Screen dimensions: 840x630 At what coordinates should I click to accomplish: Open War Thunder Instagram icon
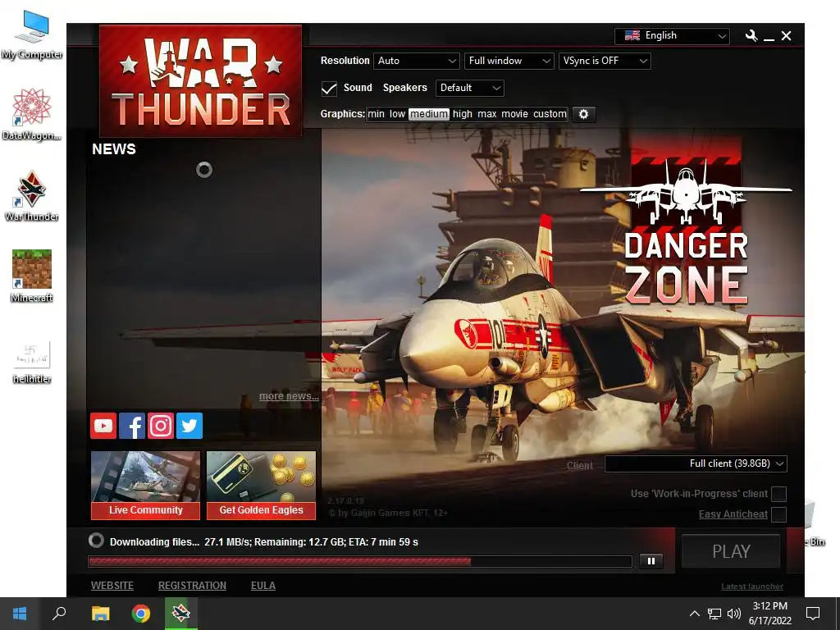coord(161,426)
